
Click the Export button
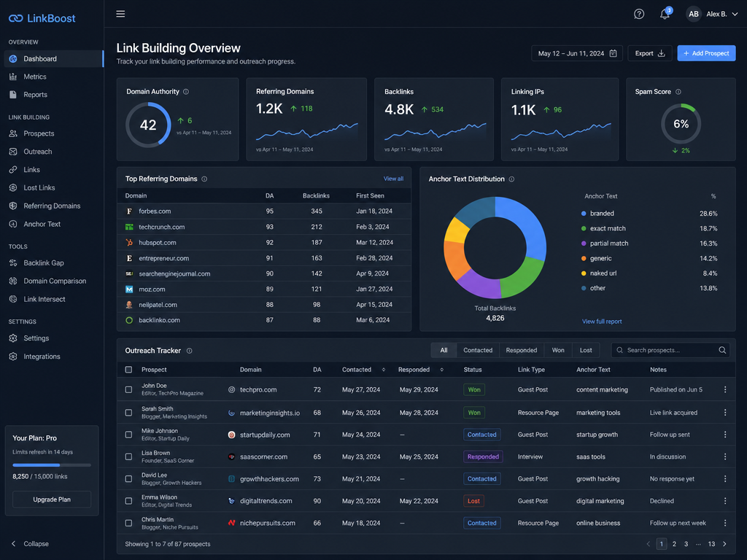point(650,53)
